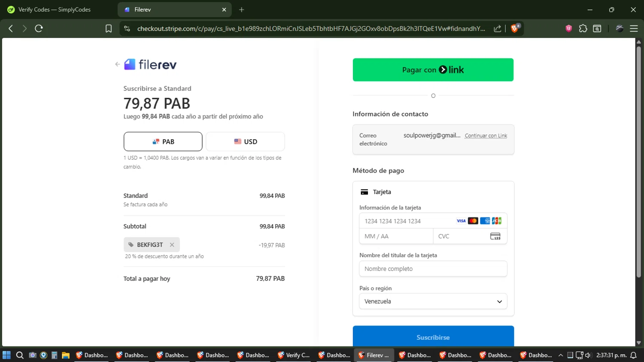
Task: Click the browser forward arrow
Action: click(x=24, y=28)
